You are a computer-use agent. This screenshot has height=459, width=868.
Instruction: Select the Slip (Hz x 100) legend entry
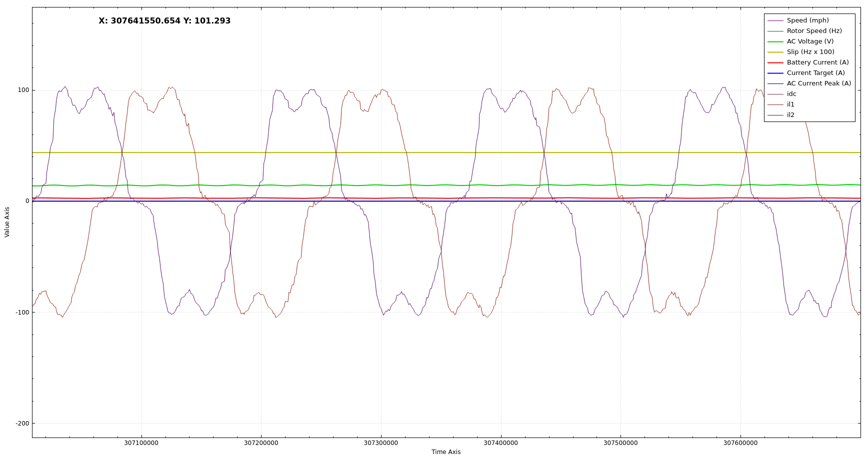[x=810, y=52]
